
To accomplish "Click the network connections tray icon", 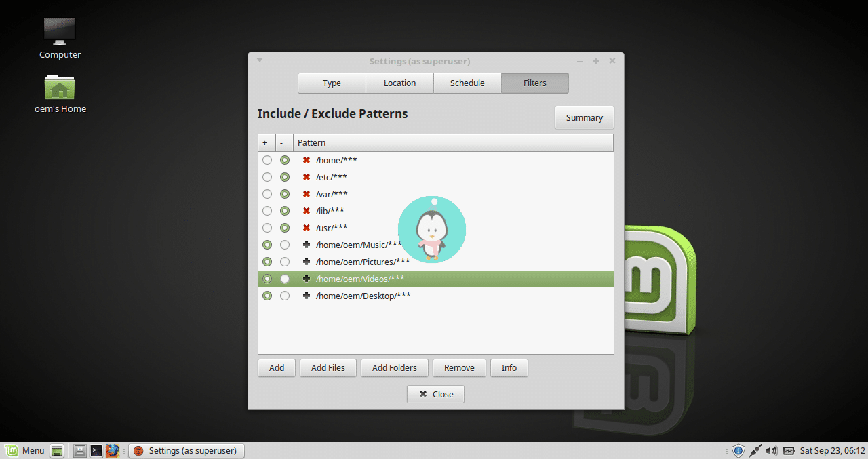I will [755, 450].
